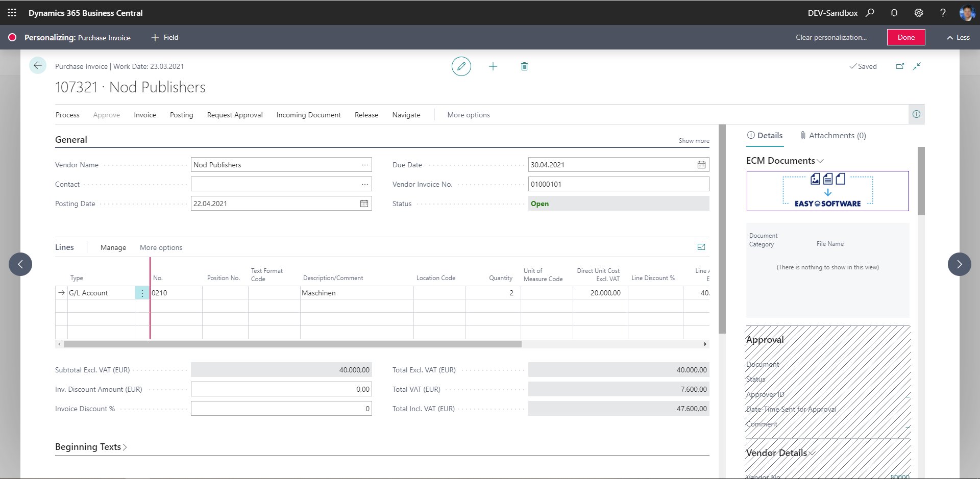Click Show more in General
The height and width of the screenshot is (479, 980).
click(x=694, y=141)
